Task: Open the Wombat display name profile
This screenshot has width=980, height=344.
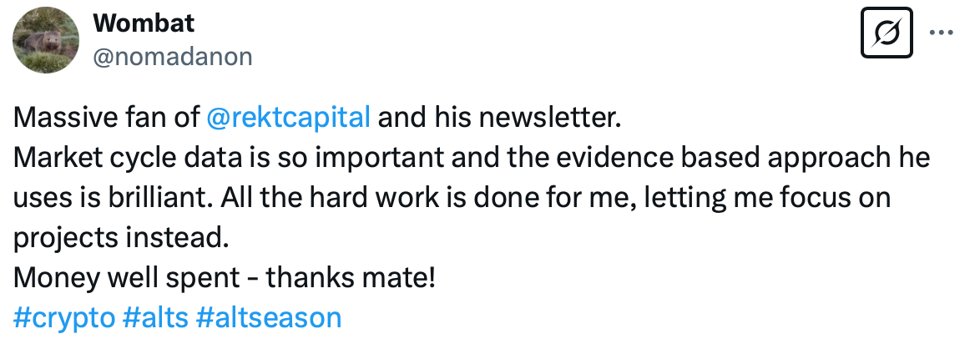Action: (x=144, y=23)
